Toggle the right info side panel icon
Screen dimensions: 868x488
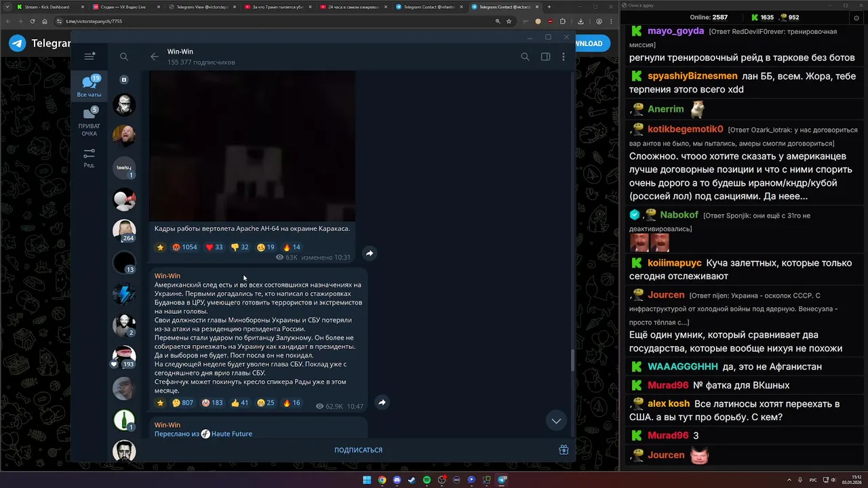[545, 57]
